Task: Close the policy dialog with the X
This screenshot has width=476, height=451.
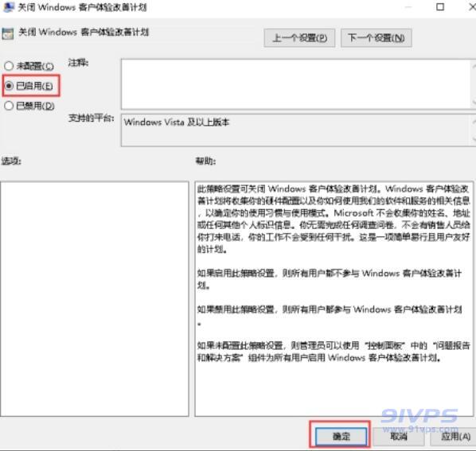Action: click(472, 6)
